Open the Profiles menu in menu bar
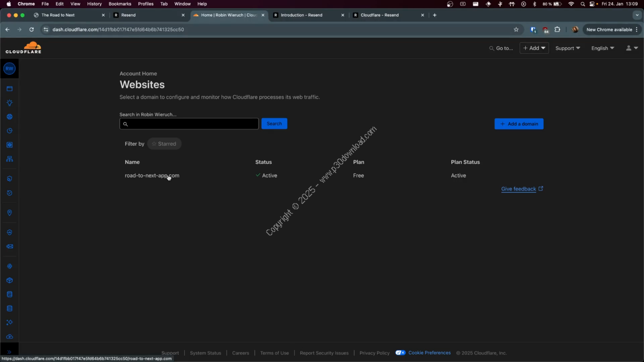 click(146, 4)
